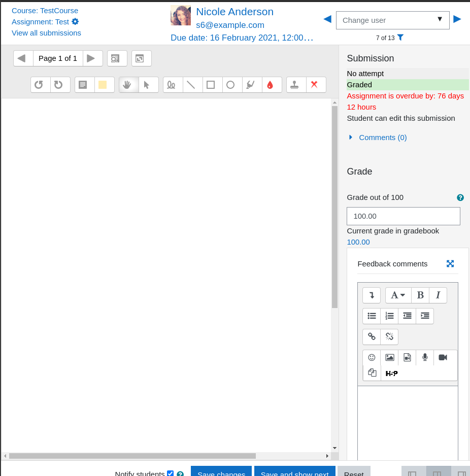
Task: Click the horizontal PDF scrollbar
Action: point(132,456)
